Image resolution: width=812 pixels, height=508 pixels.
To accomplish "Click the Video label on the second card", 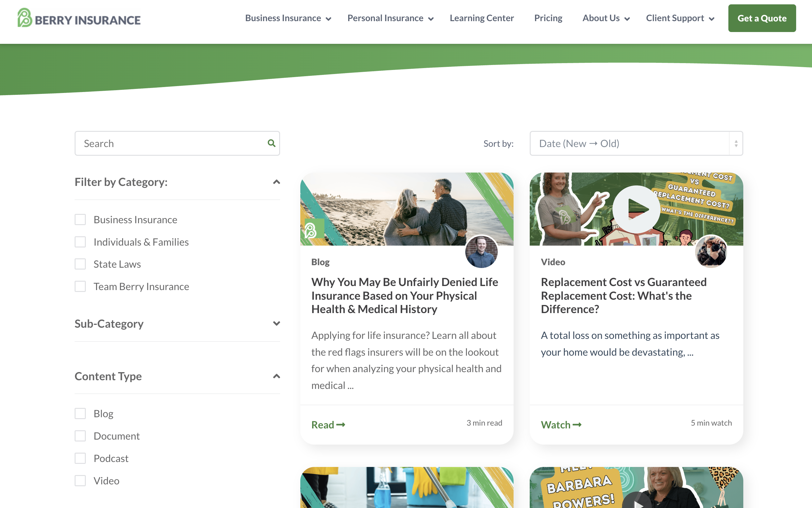I will 553,262.
